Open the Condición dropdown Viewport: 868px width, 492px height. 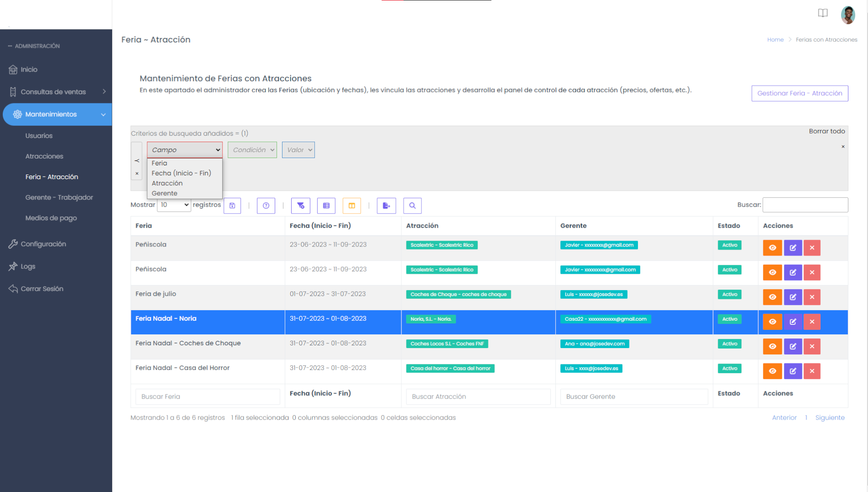point(252,150)
